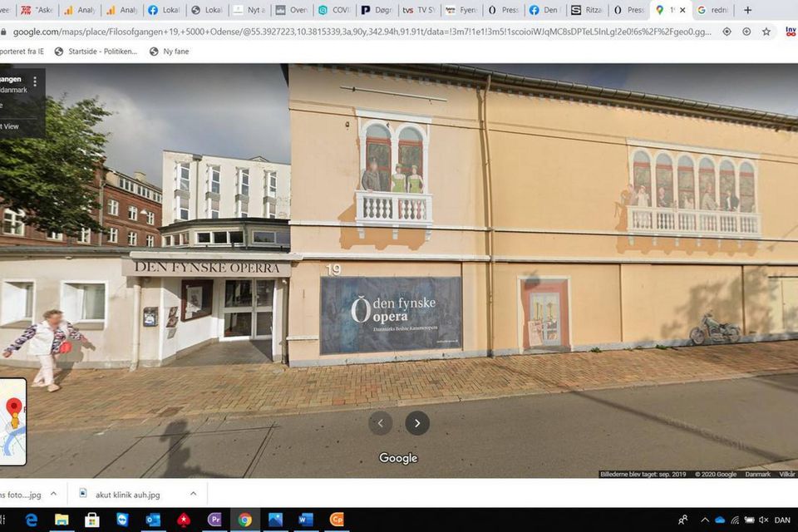Open the "porteret fra IE" bookmarks folder

point(22,52)
